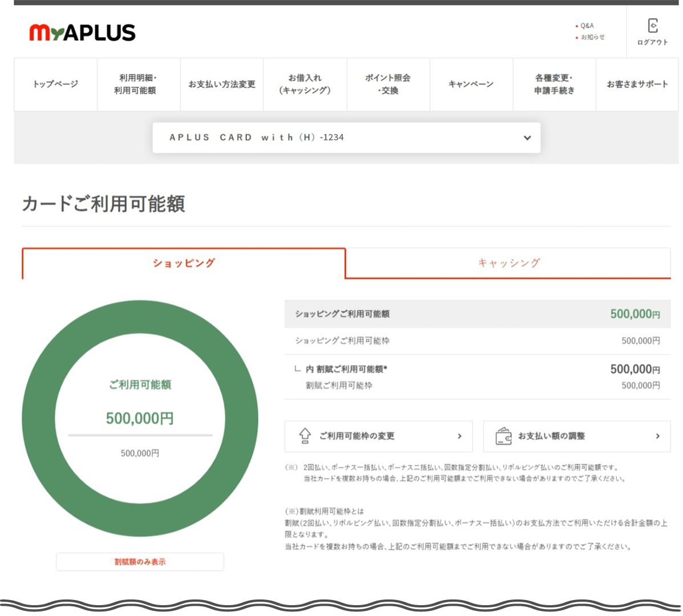This screenshot has width=683, height=616.
Task: Click arrow on お支払い額の調整 button
Action: [657, 436]
